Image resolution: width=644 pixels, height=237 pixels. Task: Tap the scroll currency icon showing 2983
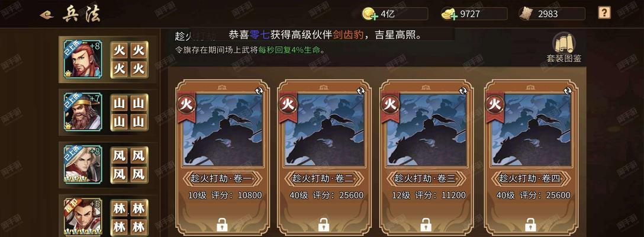tap(526, 14)
